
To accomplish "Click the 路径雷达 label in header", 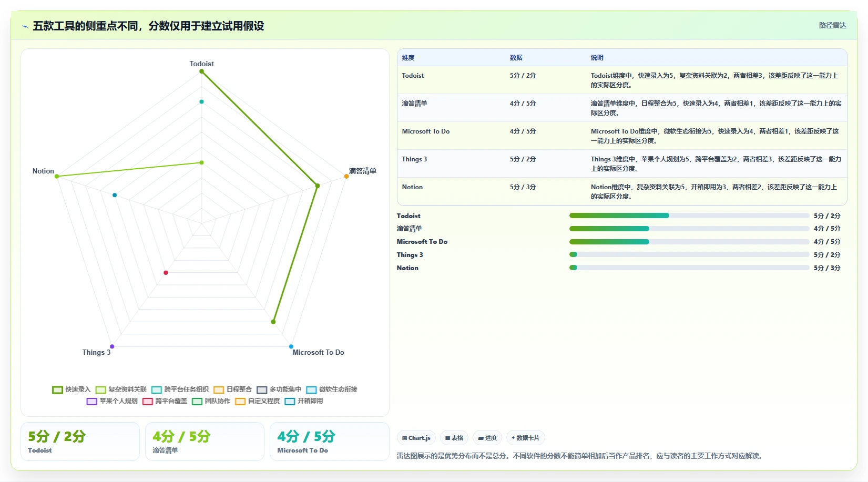I will click(x=832, y=25).
